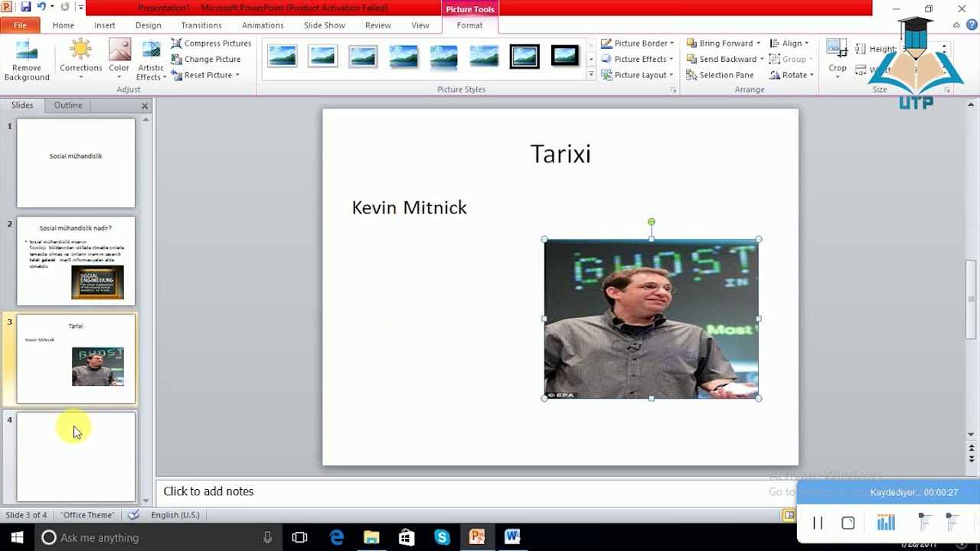Screen dimensions: 980x551
Task: Select slide 3 thumbnail 'Tarixi'
Action: point(76,359)
